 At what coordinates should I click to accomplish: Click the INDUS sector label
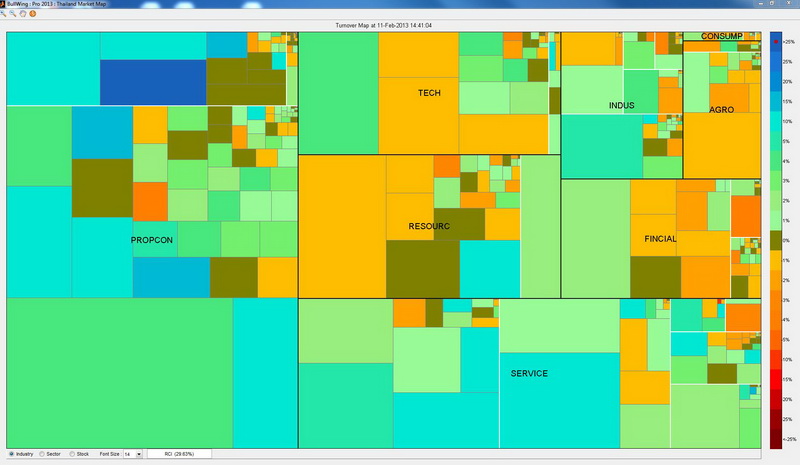tap(621, 105)
